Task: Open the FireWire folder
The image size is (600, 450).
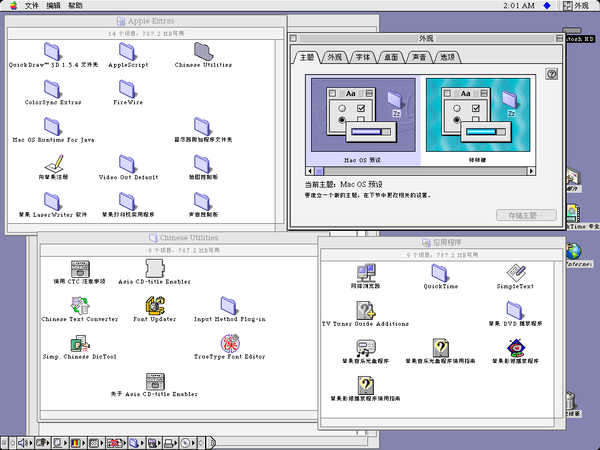Action: (x=127, y=89)
